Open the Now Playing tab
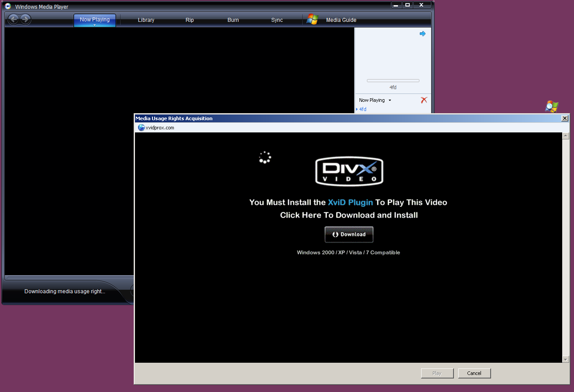 [95, 20]
